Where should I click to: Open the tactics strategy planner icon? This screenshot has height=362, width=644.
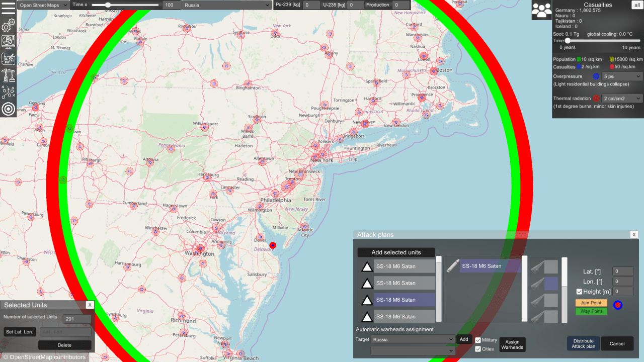pos(8,92)
